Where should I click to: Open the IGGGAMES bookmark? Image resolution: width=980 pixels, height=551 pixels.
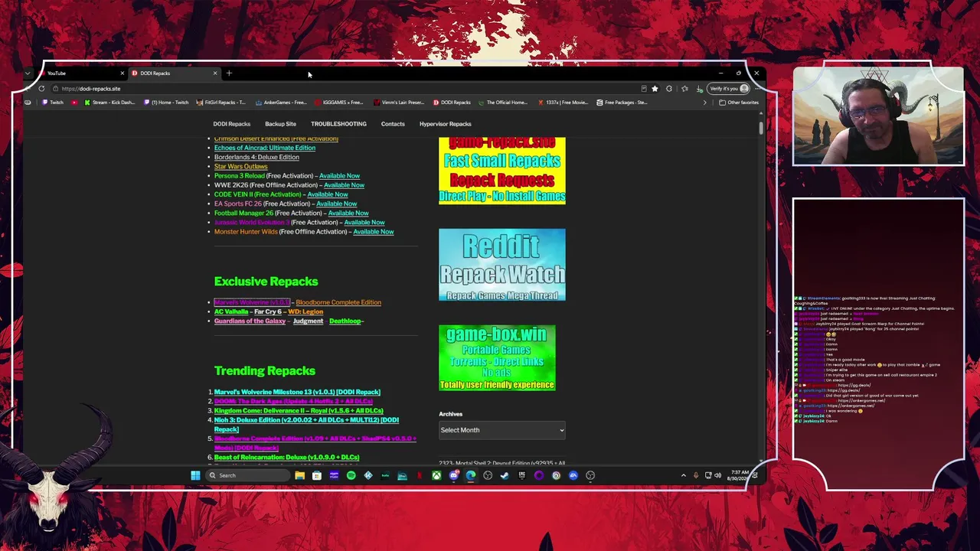click(x=339, y=103)
